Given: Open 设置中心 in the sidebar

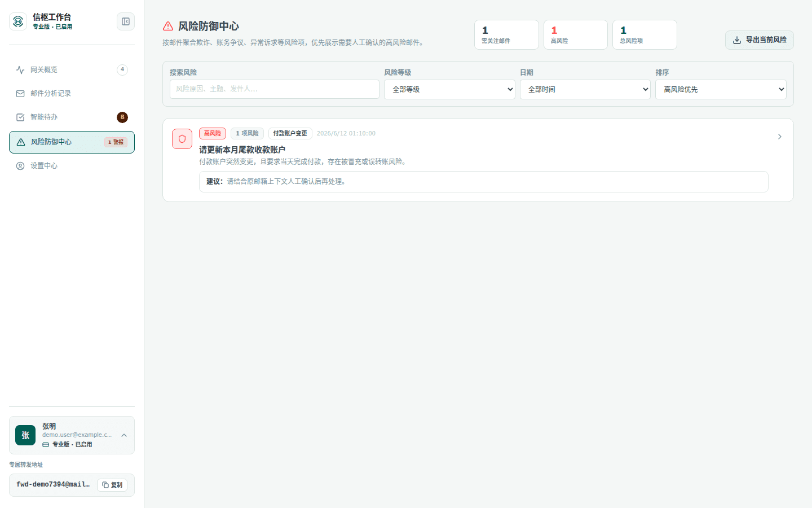Looking at the screenshot, I should pos(72,166).
